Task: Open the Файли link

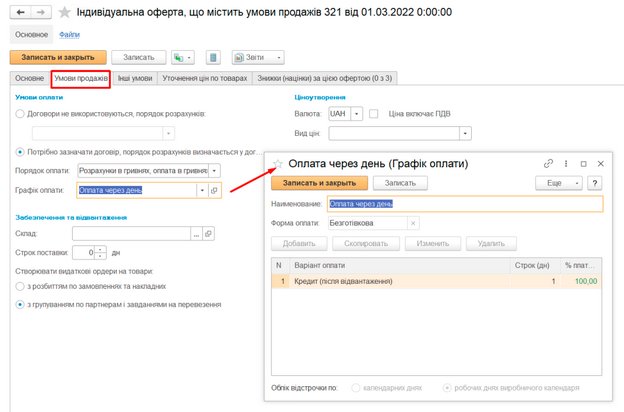Action: (70, 34)
